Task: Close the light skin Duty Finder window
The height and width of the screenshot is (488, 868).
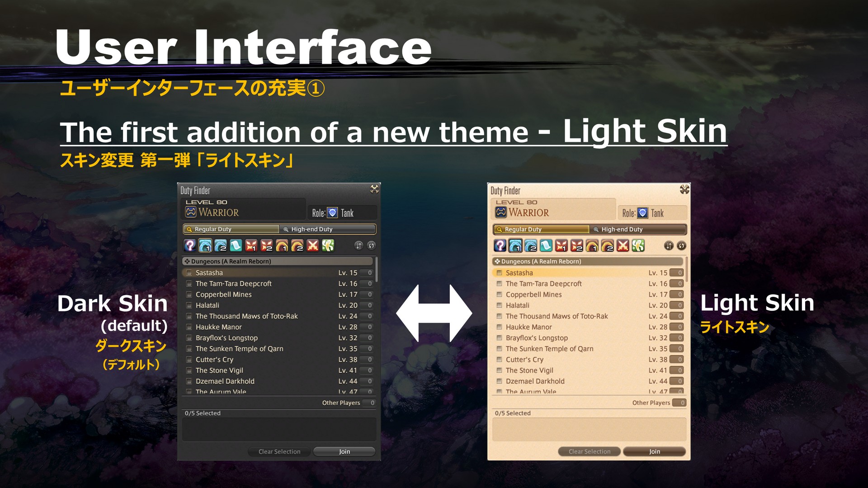Action: [684, 189]
